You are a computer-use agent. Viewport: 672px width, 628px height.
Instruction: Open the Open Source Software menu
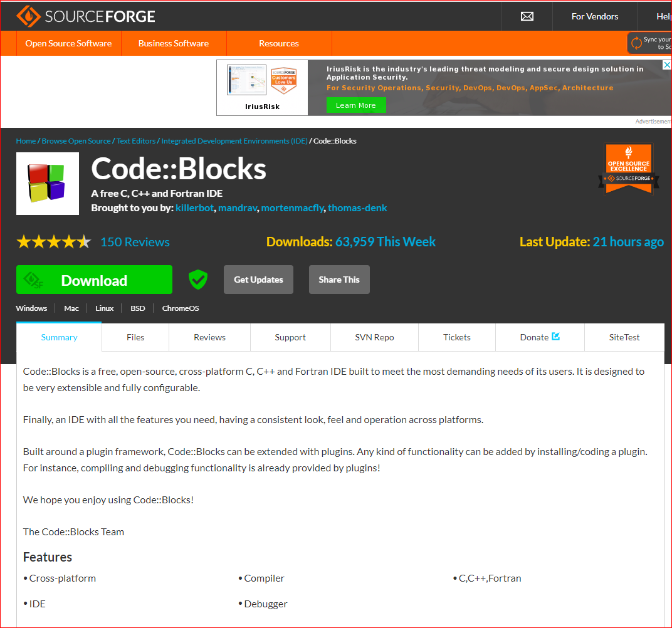68,43
